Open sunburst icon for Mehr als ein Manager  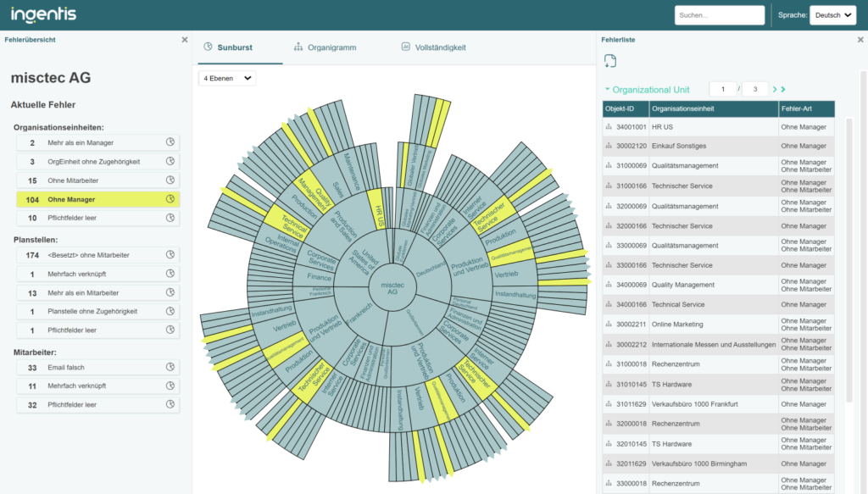[x=170, y=142]
